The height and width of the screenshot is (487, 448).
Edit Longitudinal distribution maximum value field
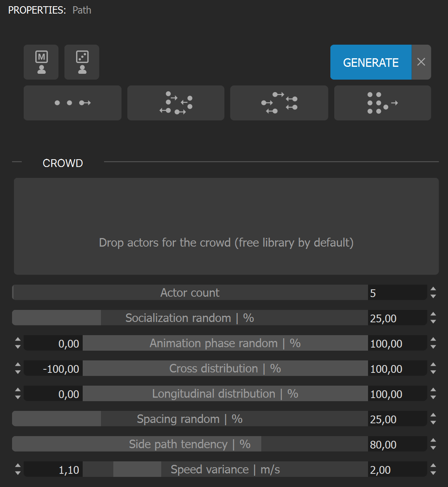click(397, 393)
